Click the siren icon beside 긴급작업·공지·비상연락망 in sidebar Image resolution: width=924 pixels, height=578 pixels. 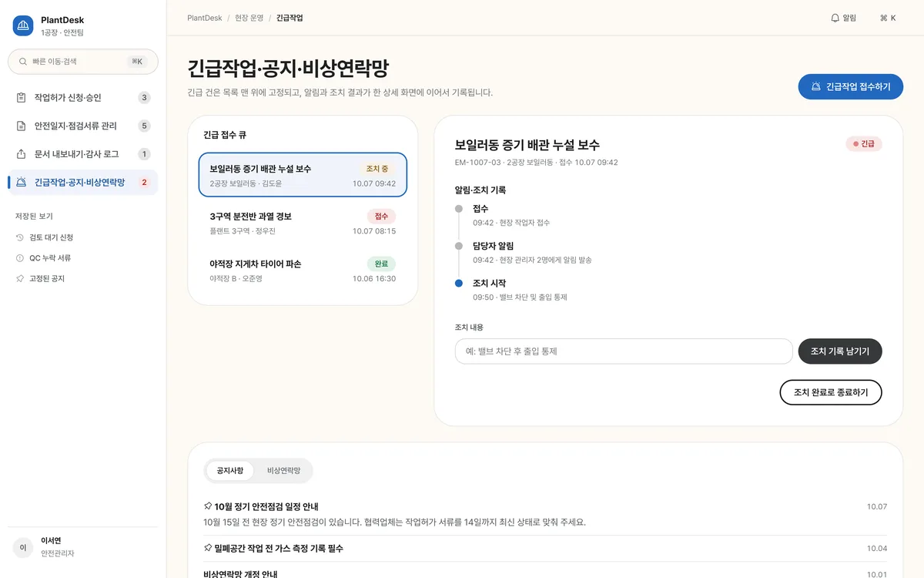coord(22,183)
